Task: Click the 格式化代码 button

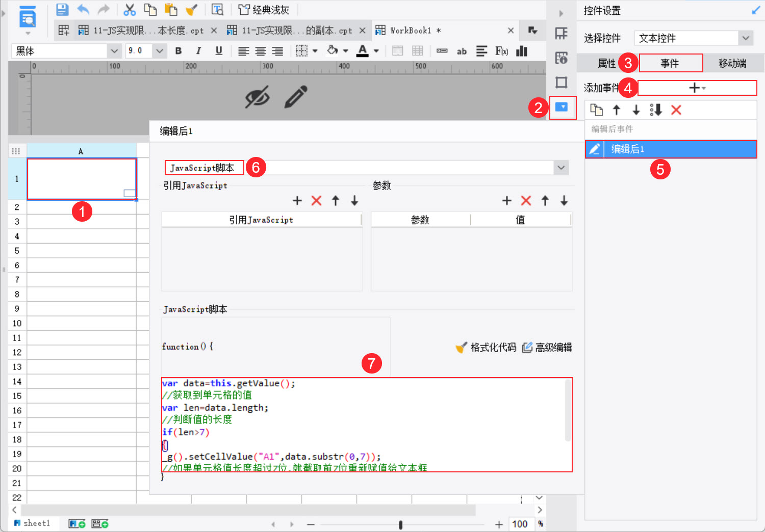Action: coord(486,348)
